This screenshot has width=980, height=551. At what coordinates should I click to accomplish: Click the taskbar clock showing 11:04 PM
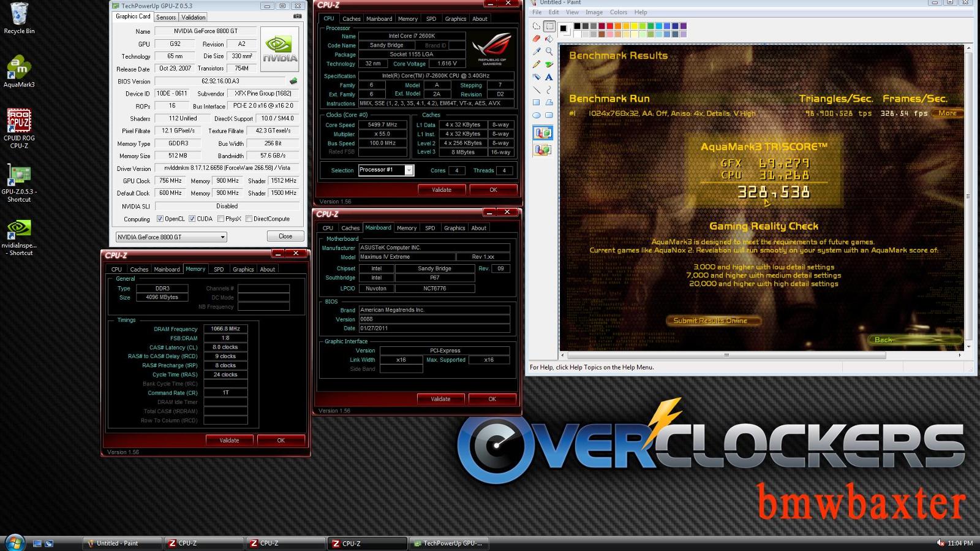click(x=960, y=543)
